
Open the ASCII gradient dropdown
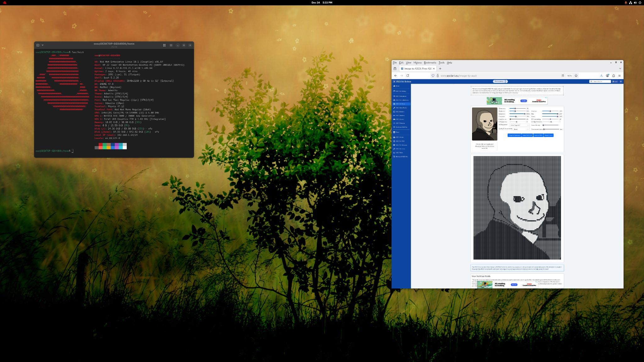tap(519, 125)
